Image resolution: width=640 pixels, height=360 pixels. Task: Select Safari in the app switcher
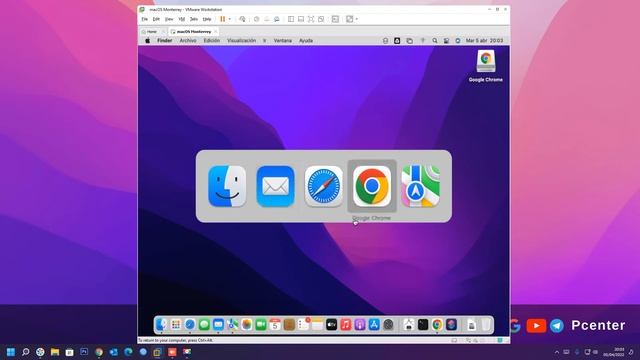324,186
